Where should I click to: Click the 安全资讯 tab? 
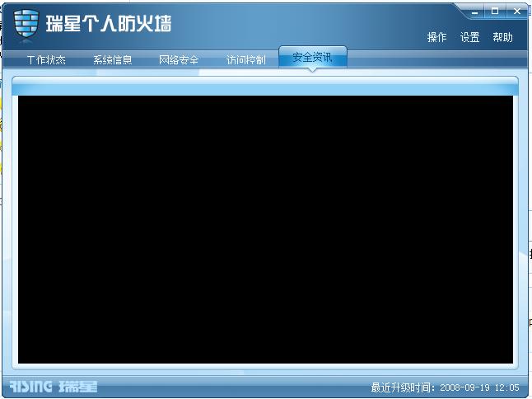coord(312,57)
